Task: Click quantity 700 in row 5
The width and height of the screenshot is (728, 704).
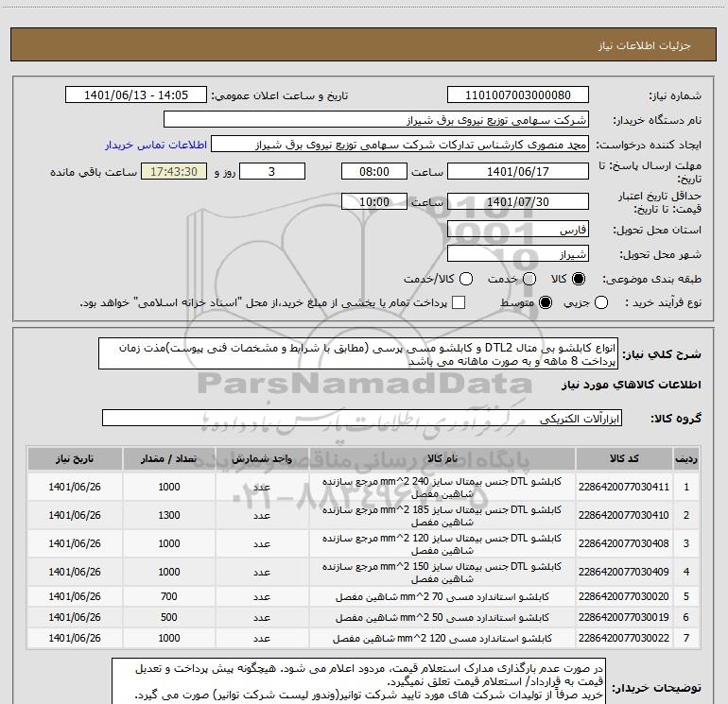Action: click(169, 596)
